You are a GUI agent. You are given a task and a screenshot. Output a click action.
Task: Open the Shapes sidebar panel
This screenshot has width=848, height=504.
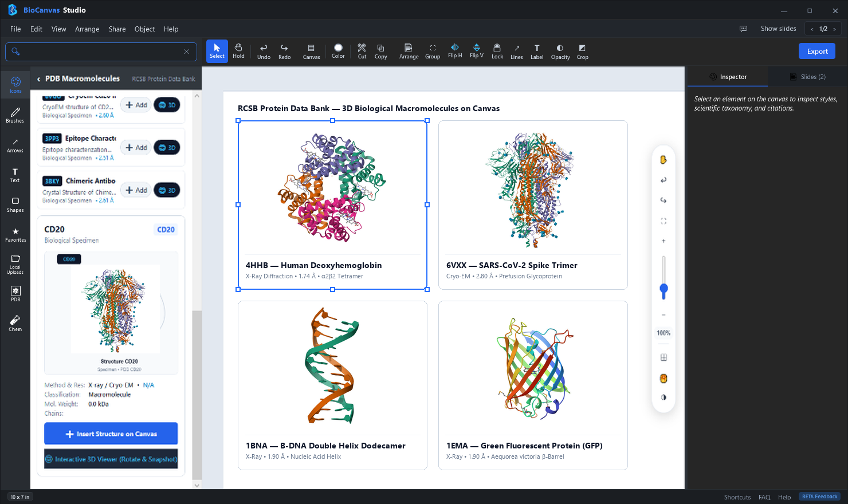coord(15,205)
